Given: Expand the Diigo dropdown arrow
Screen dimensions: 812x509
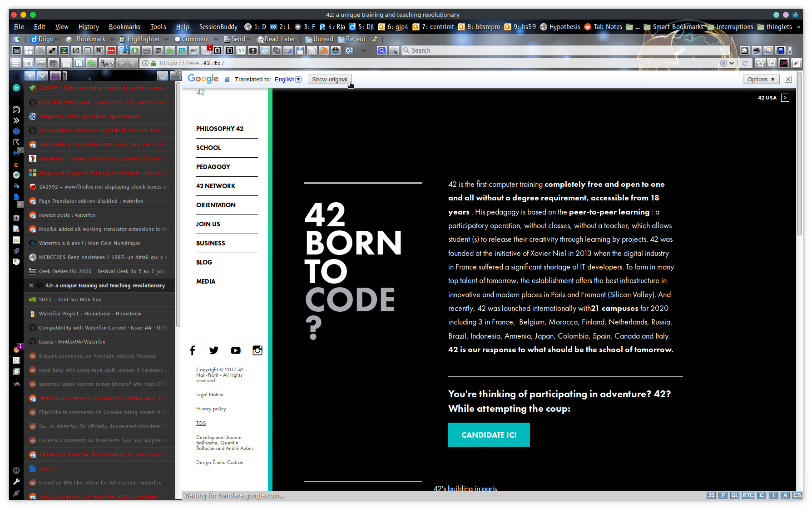Looking at the screenshot, I should pos(57,40).
